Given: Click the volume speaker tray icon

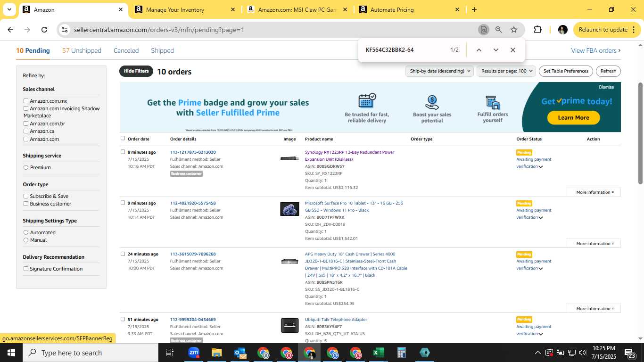Looking at the screenshot, I should click(583, 353).
